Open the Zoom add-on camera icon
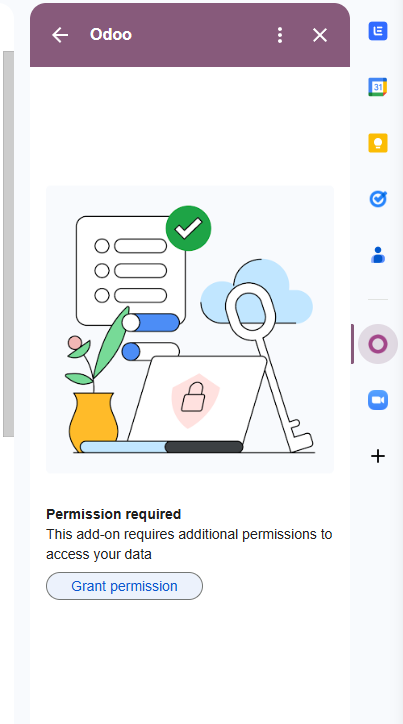This screenshot has height=724, width=403. [x=378, y=400]
